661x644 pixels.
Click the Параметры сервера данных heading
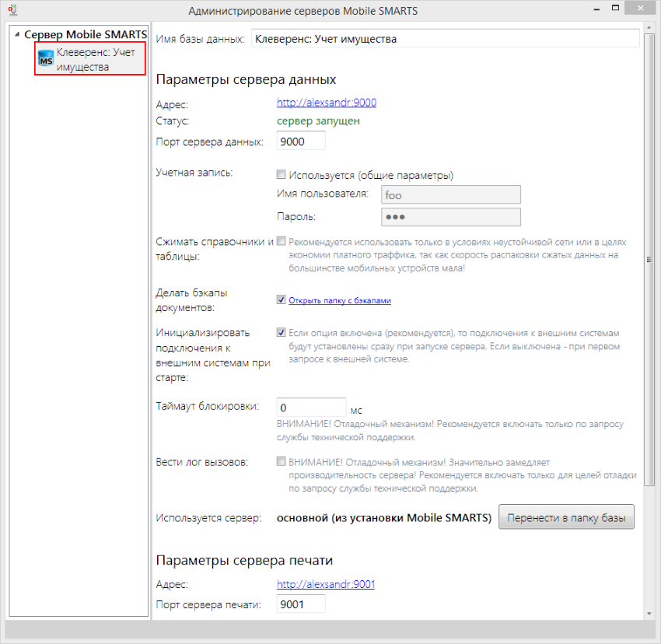click(x=246, y=79)
